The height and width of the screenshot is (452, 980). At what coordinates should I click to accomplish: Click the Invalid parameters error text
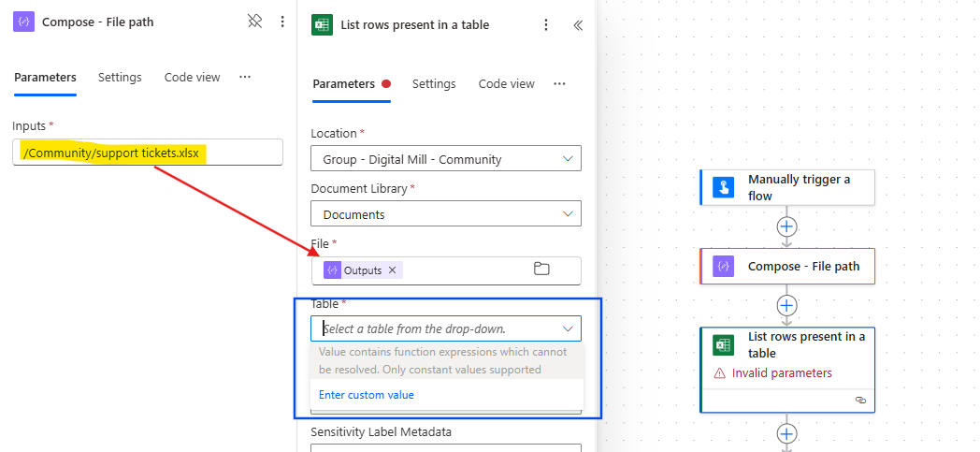(782, 373)
